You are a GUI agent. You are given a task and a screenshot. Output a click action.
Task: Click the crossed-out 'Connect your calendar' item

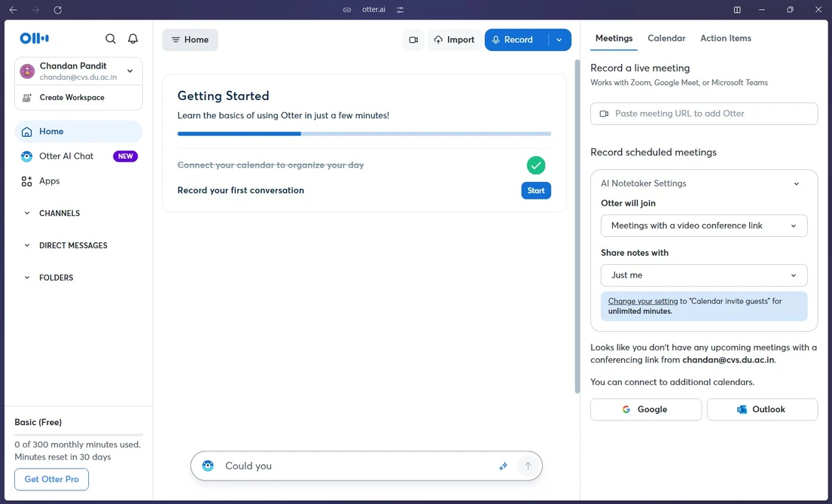(x=270, y=165)
